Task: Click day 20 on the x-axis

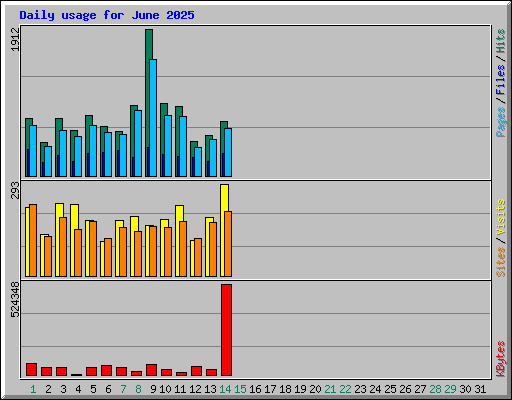Action: pyautogui.click(x=315, y=389)
